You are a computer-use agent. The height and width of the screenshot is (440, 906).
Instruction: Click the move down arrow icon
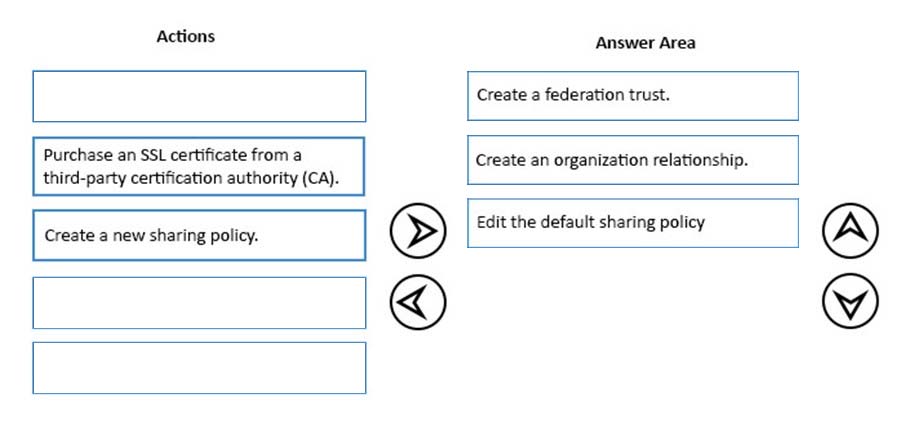(x=850, y=301)
